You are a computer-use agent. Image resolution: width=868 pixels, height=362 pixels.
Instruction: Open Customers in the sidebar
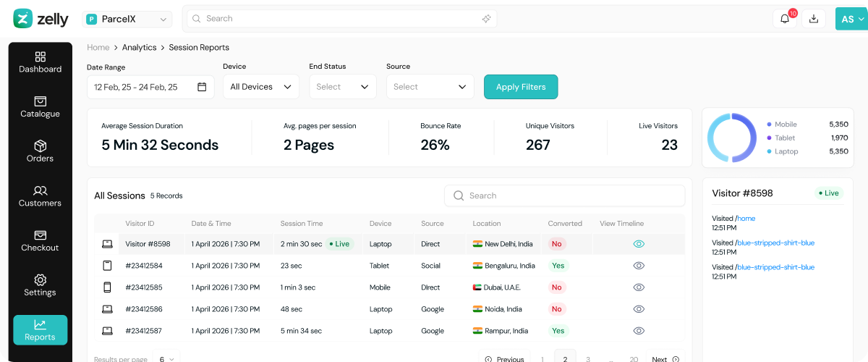41,195
